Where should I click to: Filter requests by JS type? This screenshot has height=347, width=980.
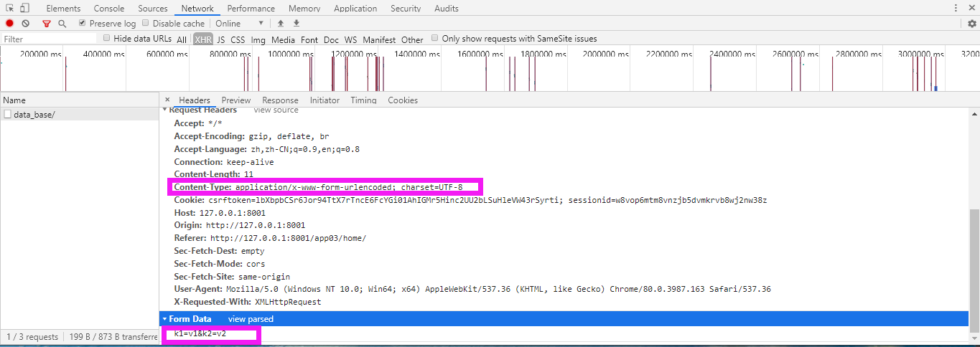pyautogui.click(x=221, y=39)
